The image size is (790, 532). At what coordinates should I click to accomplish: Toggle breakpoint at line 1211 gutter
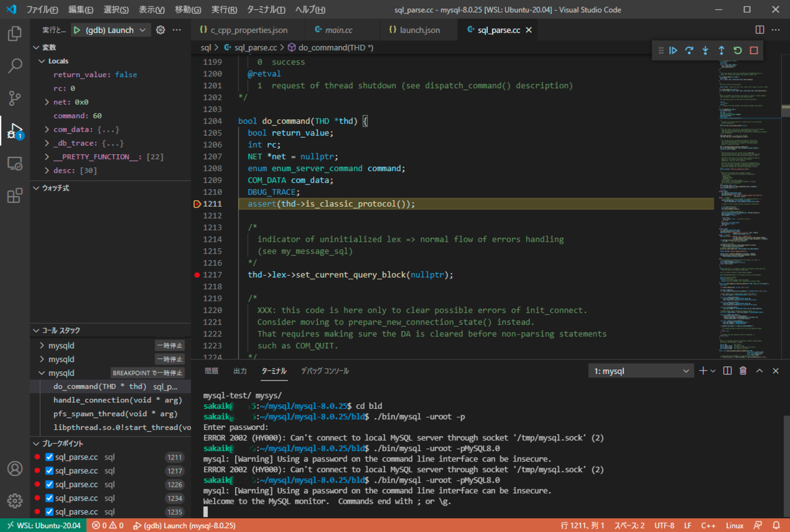click(x=197, y=204)
